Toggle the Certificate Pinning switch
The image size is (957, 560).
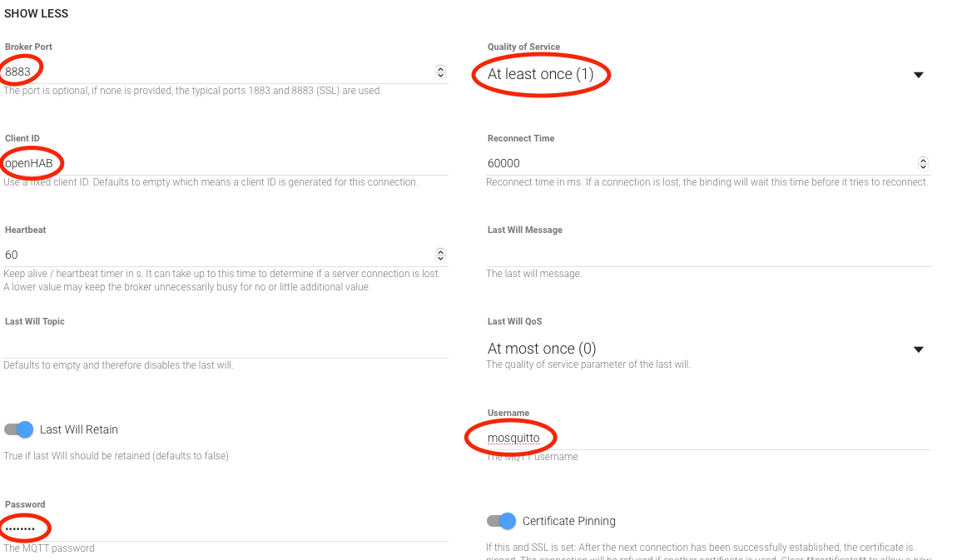502,521
